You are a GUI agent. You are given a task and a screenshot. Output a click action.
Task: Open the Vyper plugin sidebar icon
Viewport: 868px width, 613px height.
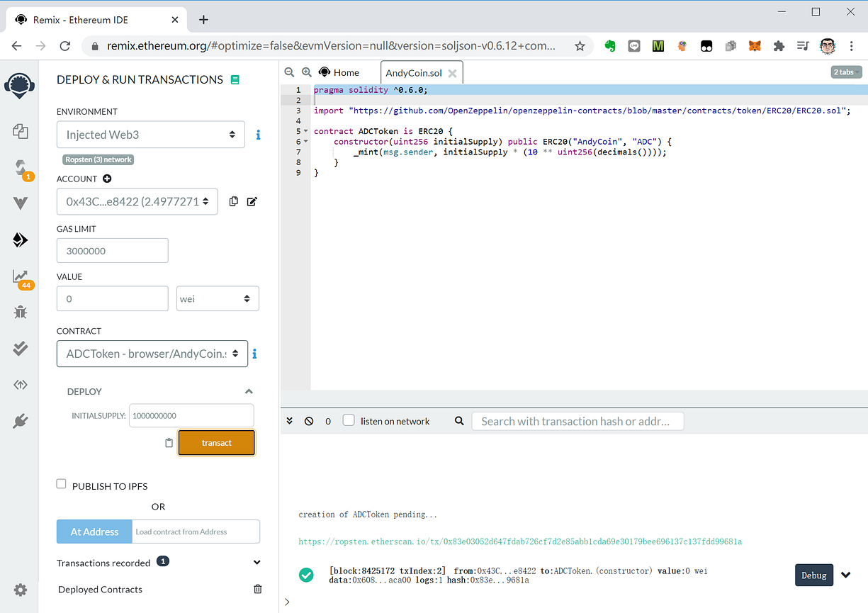[20, 203]
